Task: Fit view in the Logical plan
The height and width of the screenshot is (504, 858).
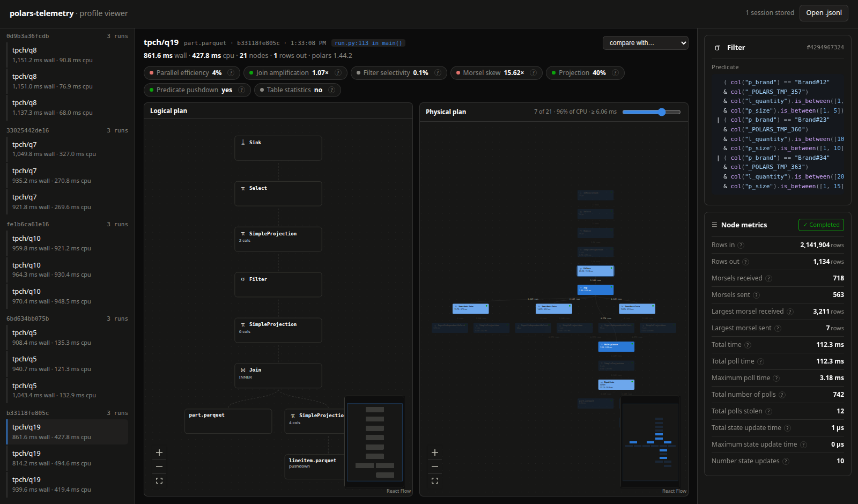Action: pos(159,481)
